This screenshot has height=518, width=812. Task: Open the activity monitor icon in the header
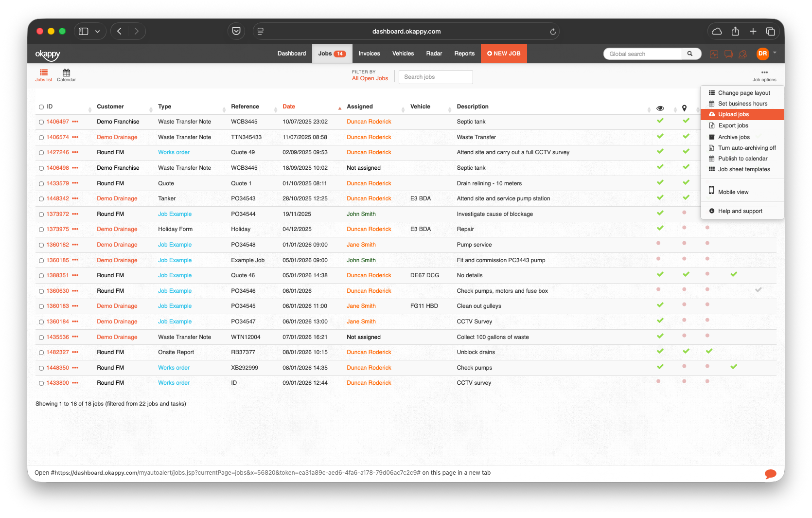click(714, 54)
